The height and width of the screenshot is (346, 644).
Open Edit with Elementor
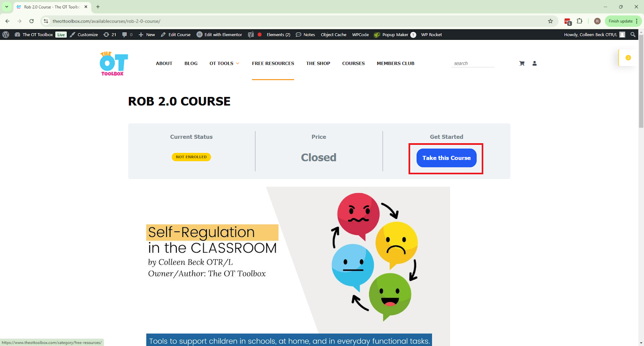219,35
